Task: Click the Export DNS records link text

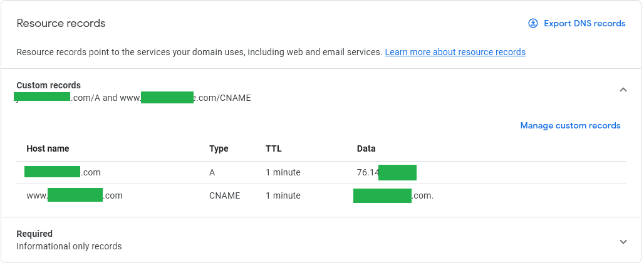Action: 584,23
